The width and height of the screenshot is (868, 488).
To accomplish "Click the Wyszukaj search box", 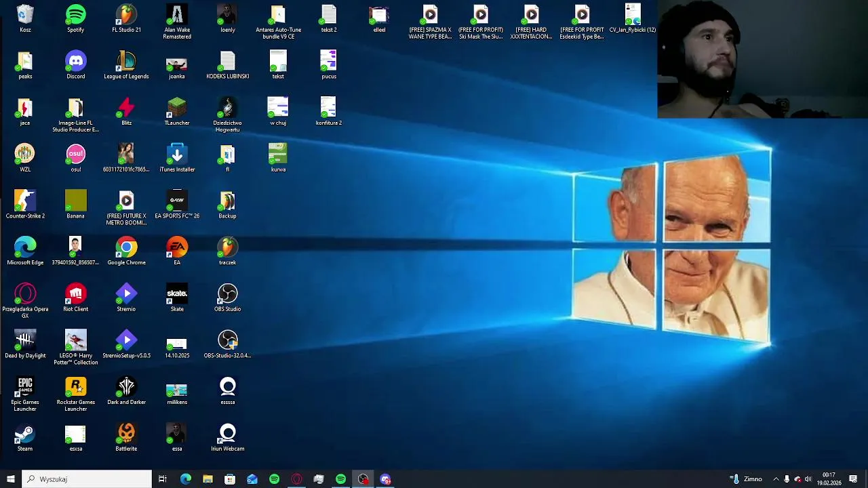I will (x=87, y=479).
